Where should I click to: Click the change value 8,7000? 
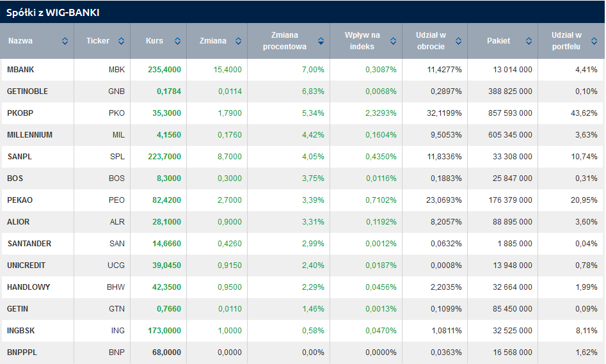tap(230, 157)
